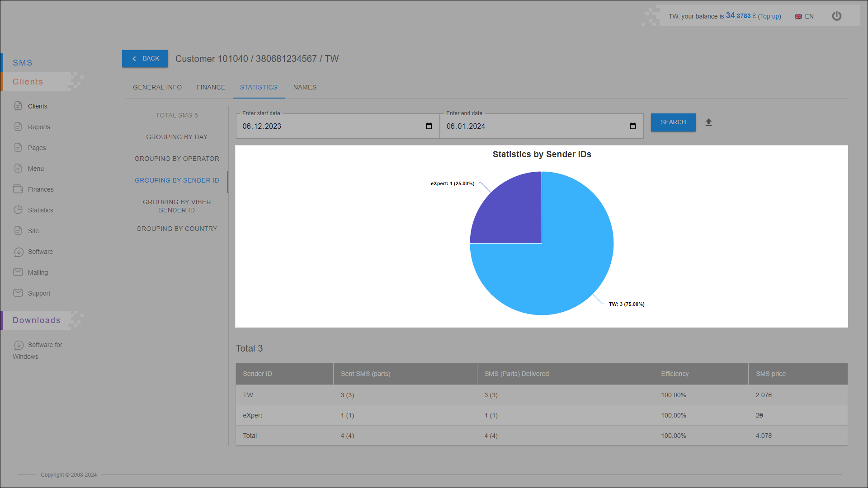Screen dimensions: 868x488
Task: Go back with the Back button
Action: pos(145,59)
